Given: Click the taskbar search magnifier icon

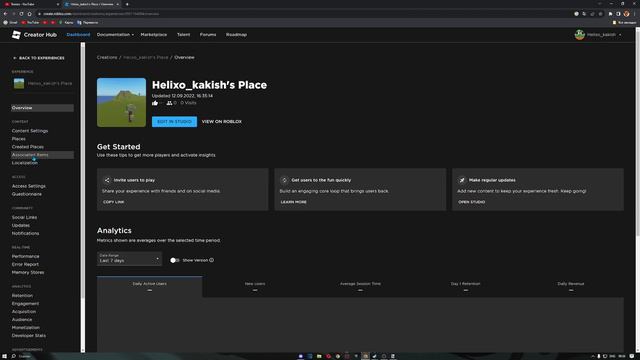Looking at the screenshot, I should pos(13,356).
